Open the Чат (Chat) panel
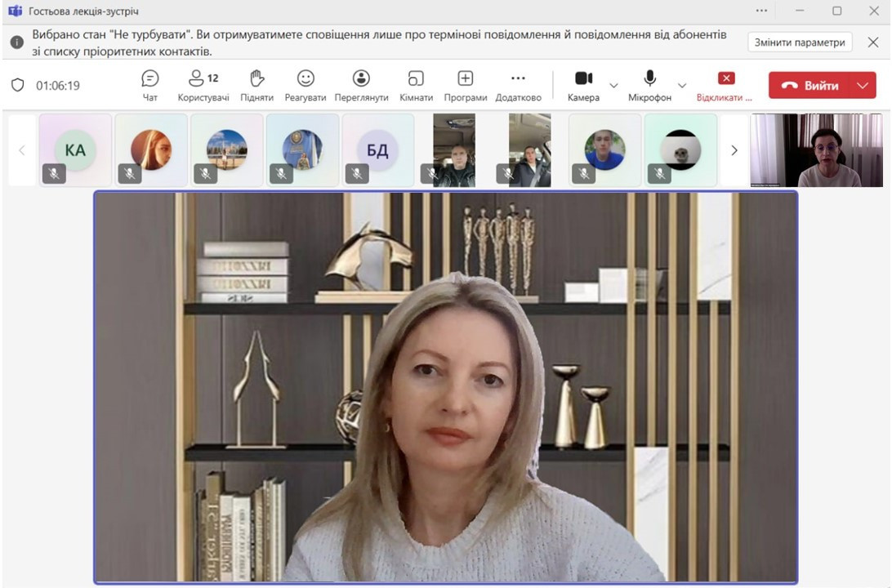The height and width of the screenshot is (588, 892). pyautogui.click(x=150, y=84)
